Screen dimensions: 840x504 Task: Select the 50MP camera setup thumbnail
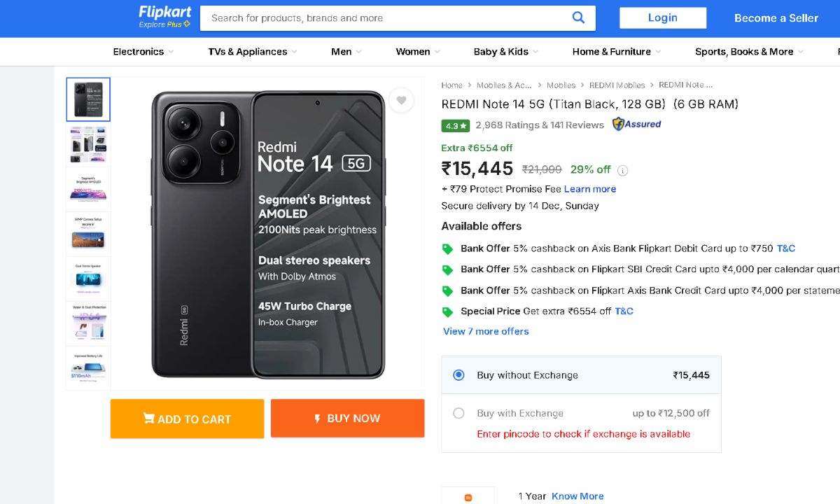88,234
